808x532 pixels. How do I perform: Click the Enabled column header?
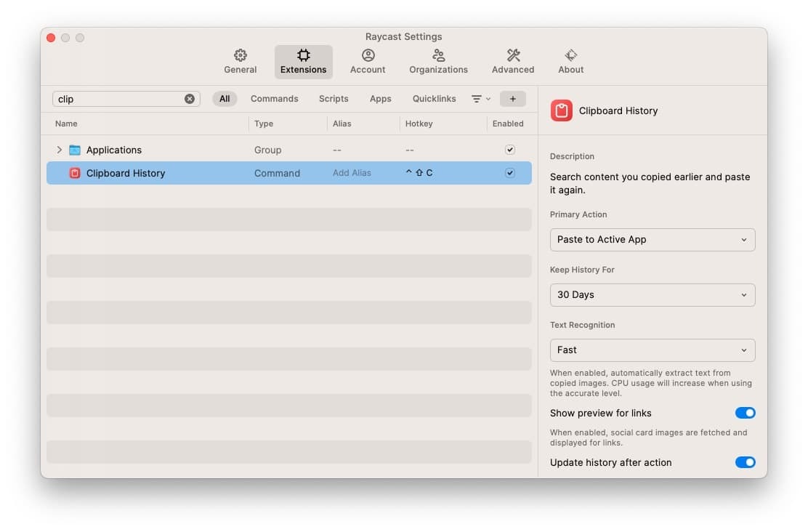508,124
